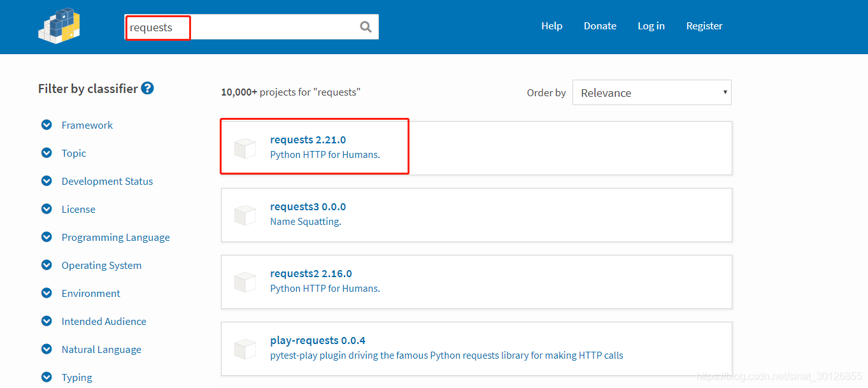Viewport: 868px width, 388px height.
Task: Expand the Development Status filter
Action: tap(46, 182)
